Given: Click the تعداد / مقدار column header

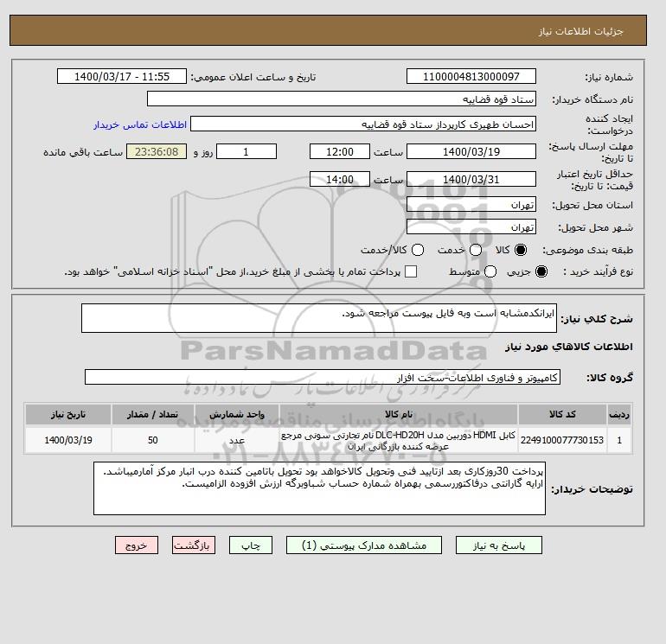Looking at the screenshot, I should tap(153, 414).
